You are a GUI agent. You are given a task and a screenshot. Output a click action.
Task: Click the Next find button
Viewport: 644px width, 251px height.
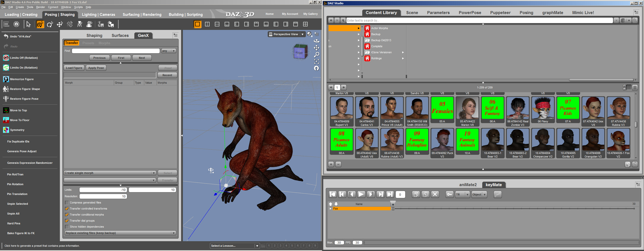(142, 58)
